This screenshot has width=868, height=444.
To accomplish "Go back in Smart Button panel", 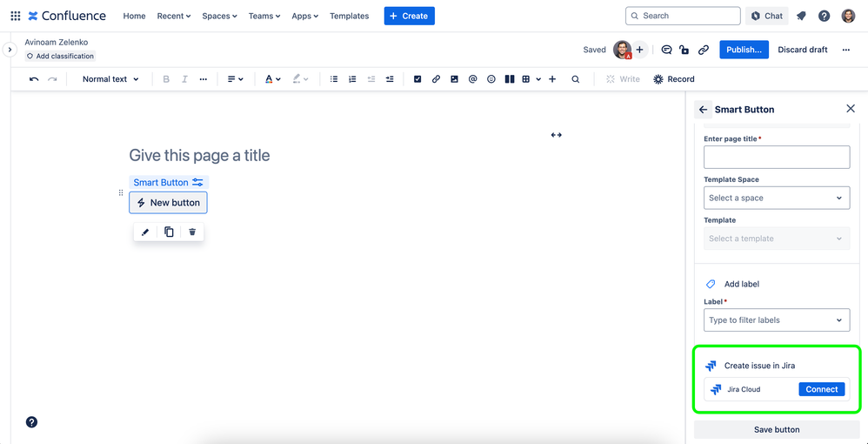I will tap(703, 110).
